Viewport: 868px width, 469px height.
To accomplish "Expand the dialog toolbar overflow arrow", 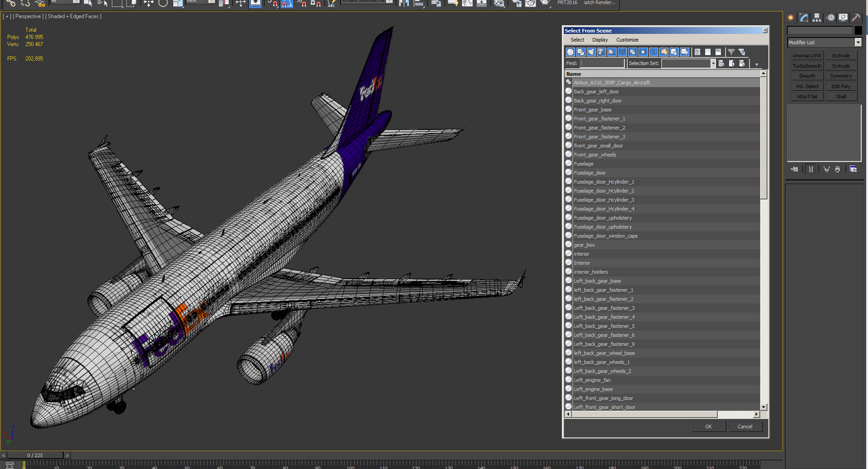I will point(757,64).
